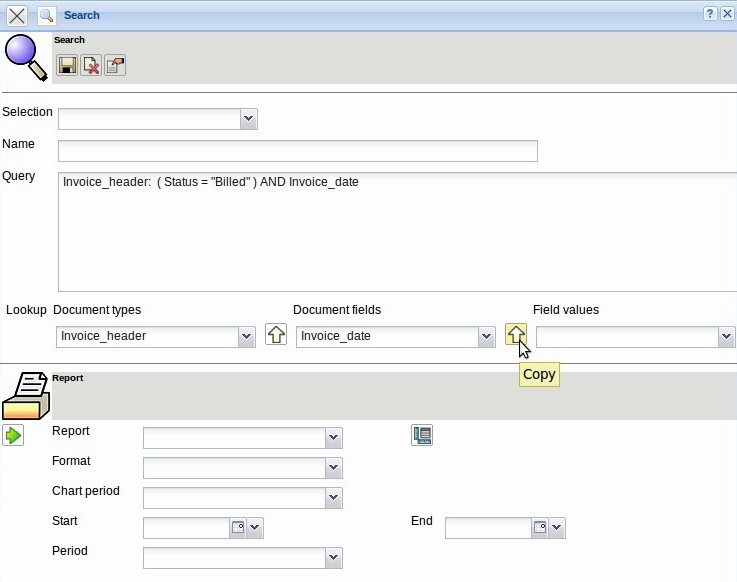737x582 pixels.
Task: Close the Search panel with the X button
Action: pyautogui.click(x=17, y=15)
